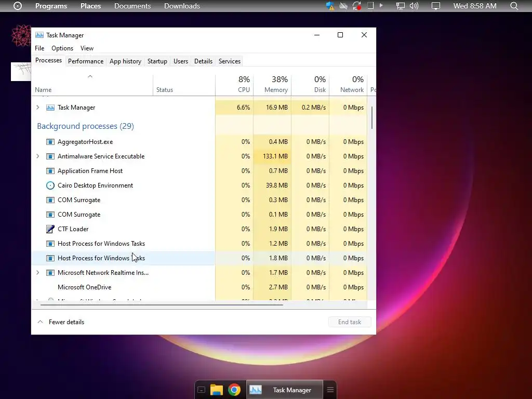Image resolution: width=532 pixels, height=399 pixels.
Task: Open Documents from the top bar
Action: point(132,6)
